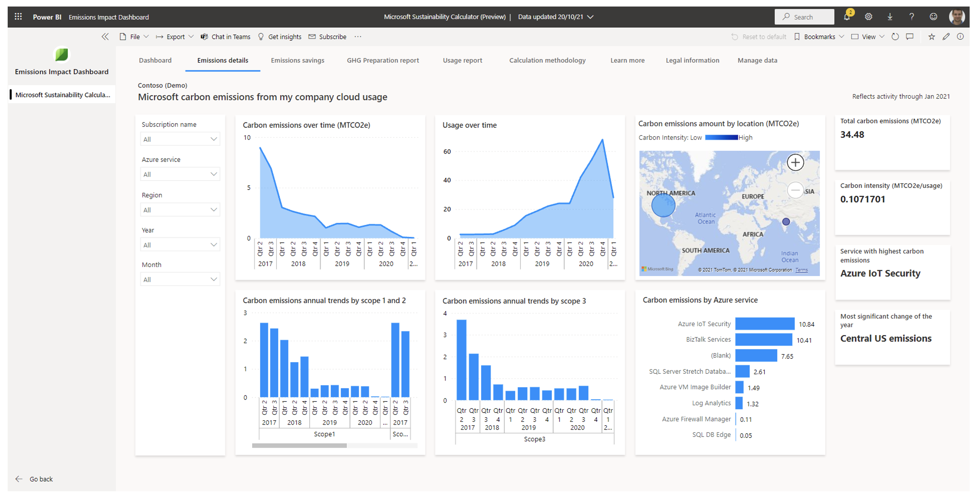Viewport: 980px width, 502px height.
Task: Open the Azure service dropdown
Action: [x=180, y=174]
